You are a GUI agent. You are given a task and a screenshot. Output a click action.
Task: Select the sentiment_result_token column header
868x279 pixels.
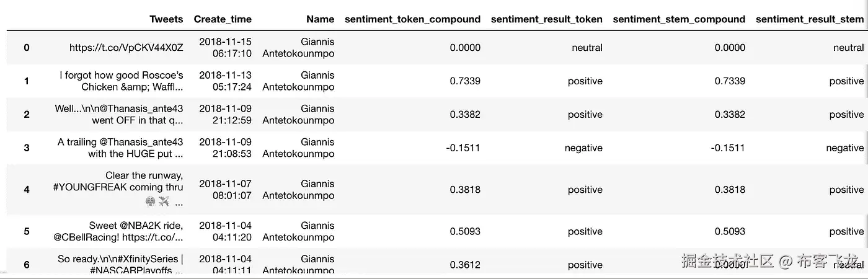(546, 19)
